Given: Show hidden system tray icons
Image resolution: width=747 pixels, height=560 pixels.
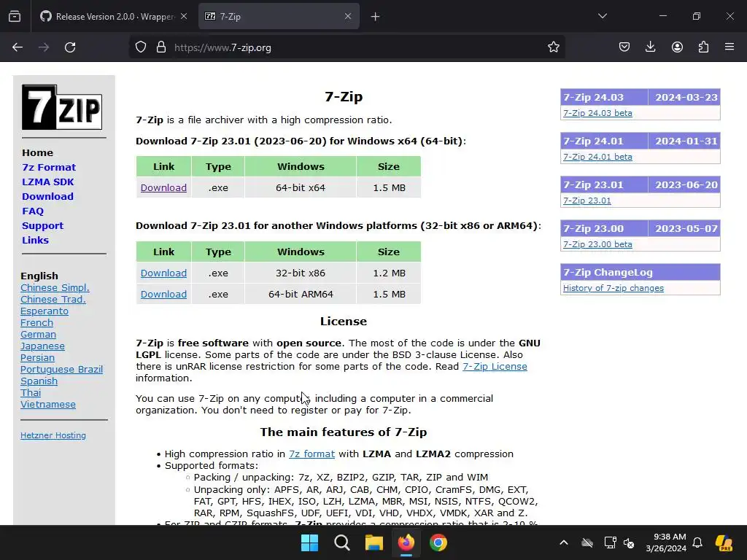Looking at the screenshot, I should coord(564,542).
